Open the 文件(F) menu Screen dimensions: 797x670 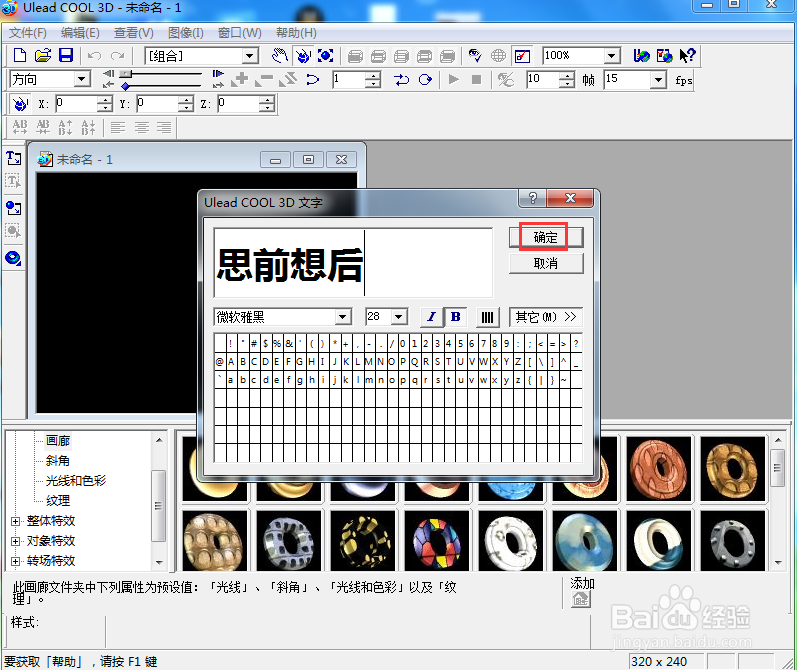[28, 33]
